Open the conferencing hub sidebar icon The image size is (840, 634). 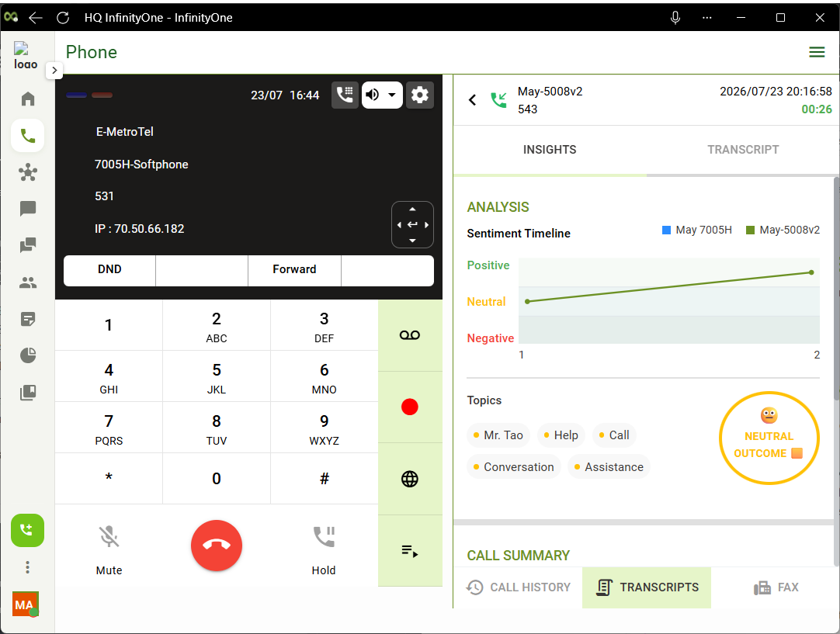[28, 172]
